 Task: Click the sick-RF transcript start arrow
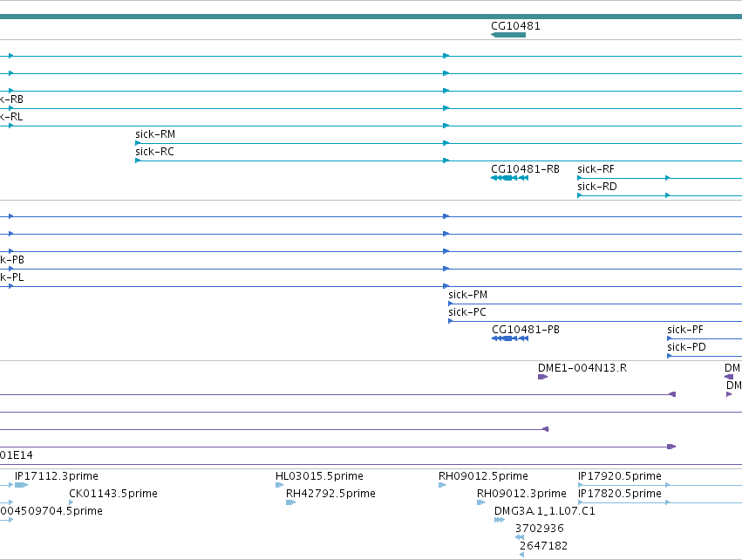pos(580,178)
